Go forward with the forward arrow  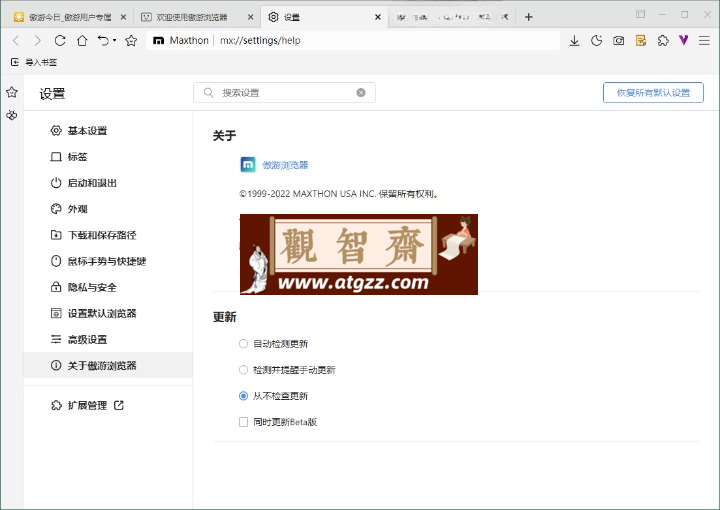pyautogui.click(x=38, y=41)
